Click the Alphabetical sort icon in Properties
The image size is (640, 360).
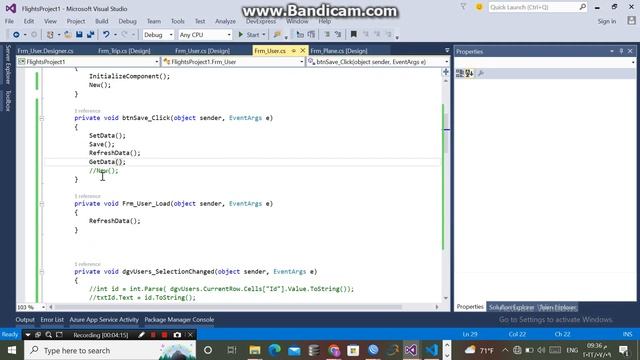coord(469,73)
